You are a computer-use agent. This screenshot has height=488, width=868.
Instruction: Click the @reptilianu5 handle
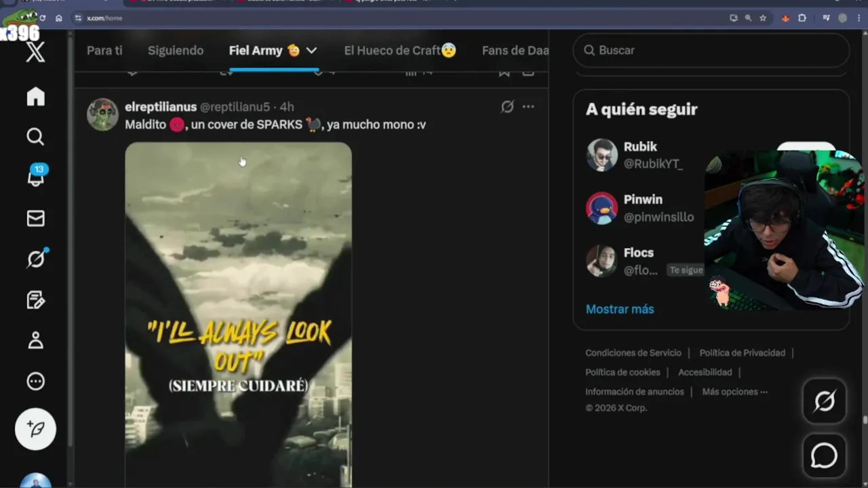235,107
